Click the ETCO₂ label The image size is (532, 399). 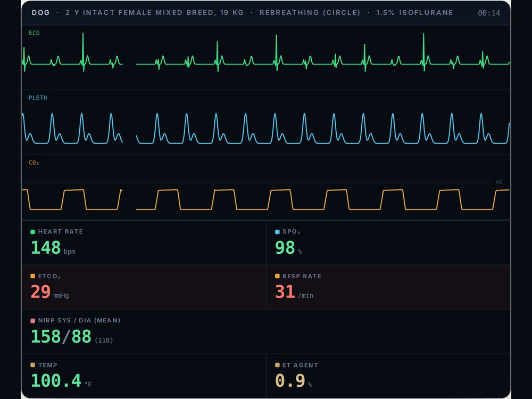(x=49, y=276)
